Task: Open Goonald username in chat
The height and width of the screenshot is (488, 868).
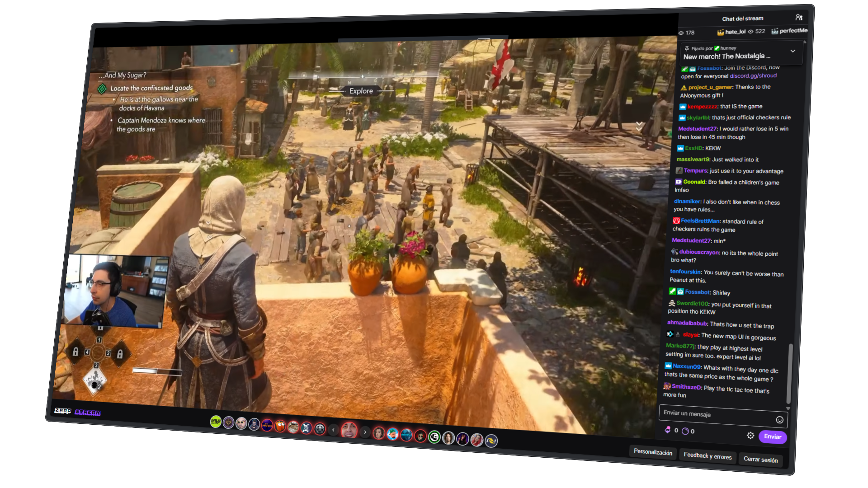Action: 694,182
